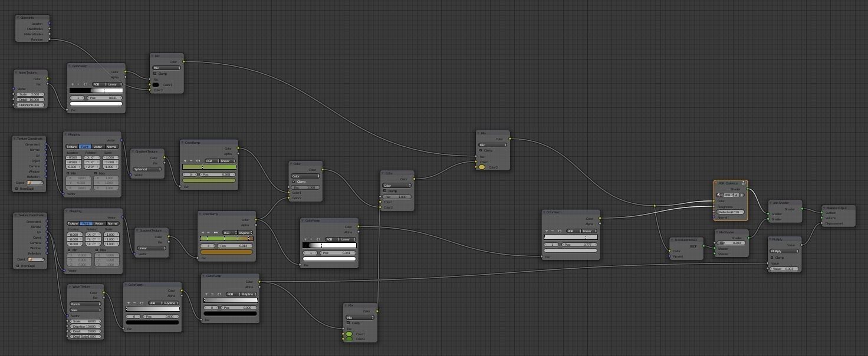868x356 pixels.
Task: Add a color stop in ColorRamp with Pos 0.368
Action: [185, 160]
